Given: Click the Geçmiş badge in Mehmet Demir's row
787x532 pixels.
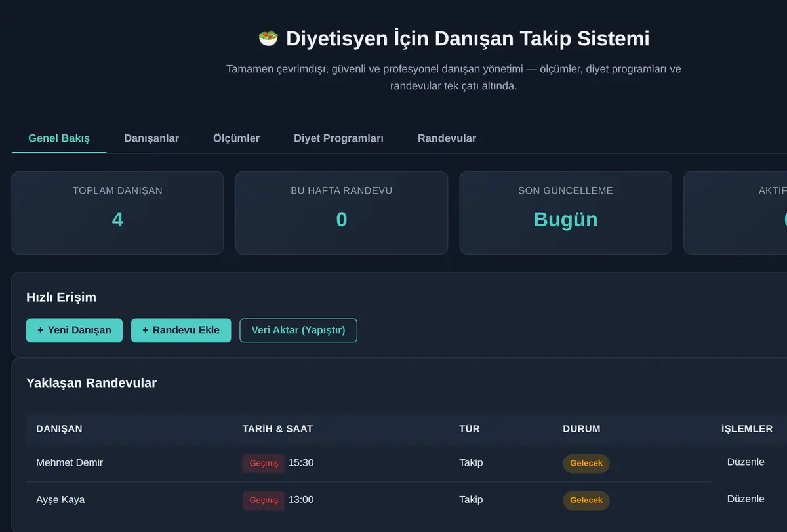Looking at the screenshot, I should tap(264, 463).
